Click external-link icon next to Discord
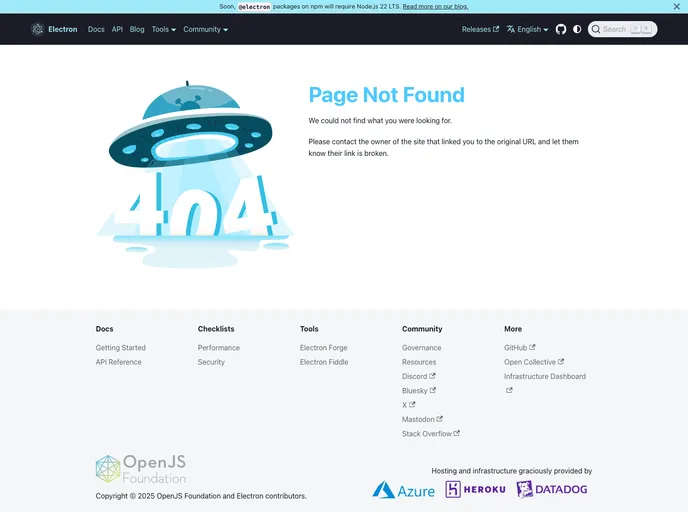688x512 pixels. [x=432, y=376]
